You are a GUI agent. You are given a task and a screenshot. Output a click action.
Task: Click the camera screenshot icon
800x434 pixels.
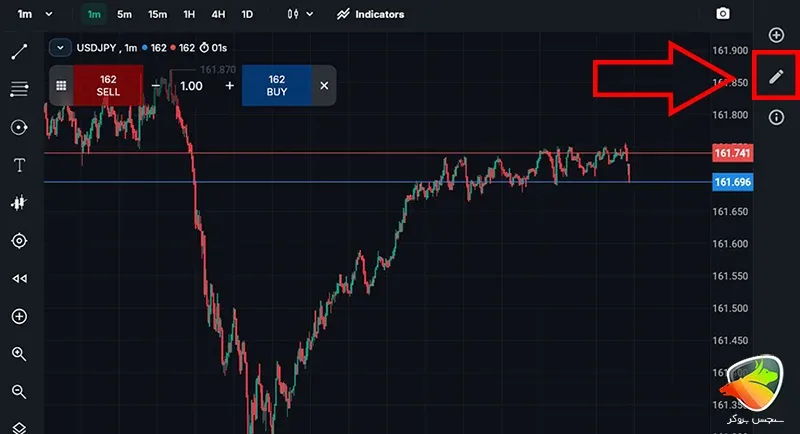[722, 14]
